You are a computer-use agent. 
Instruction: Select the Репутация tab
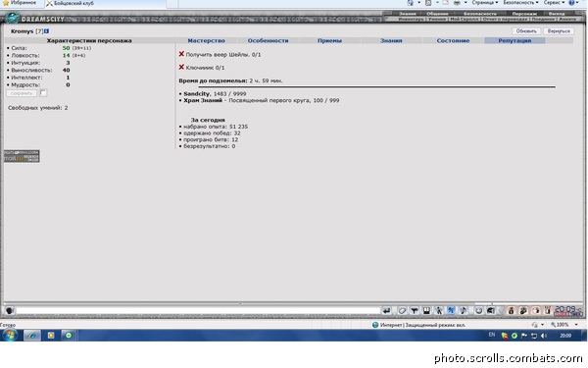pyautogui.click(x=514, y=40)
